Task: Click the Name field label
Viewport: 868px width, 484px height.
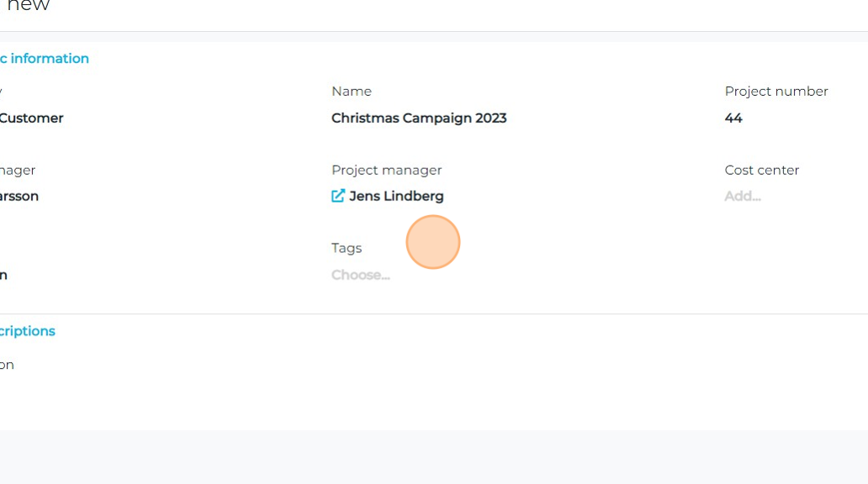Action: point(352,92)
